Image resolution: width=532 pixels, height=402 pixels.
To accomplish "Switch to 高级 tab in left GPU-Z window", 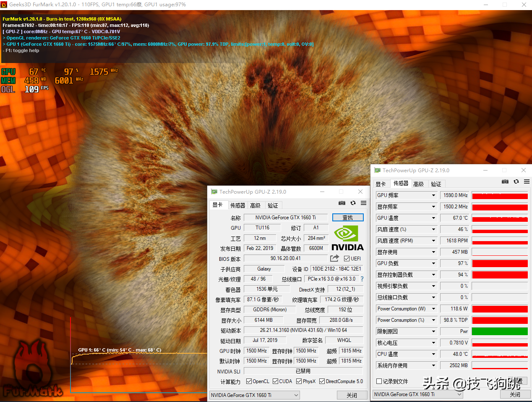I will 255,205.
